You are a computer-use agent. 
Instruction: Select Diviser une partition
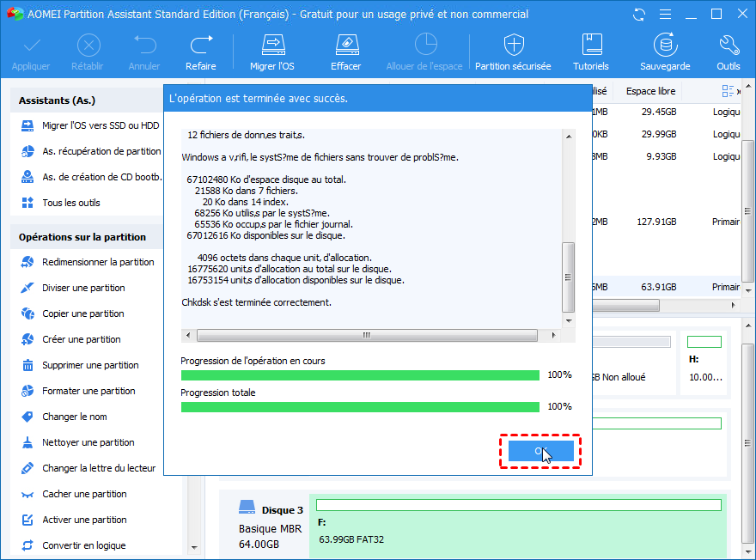[73, 289]
